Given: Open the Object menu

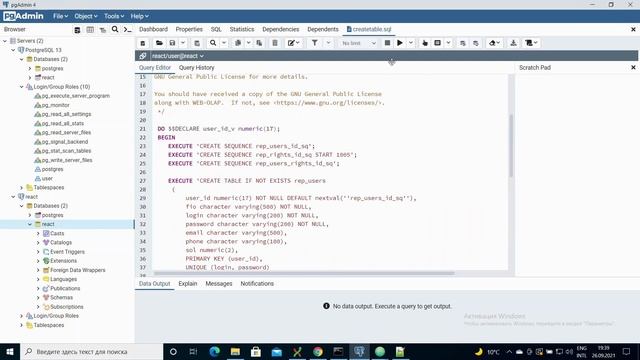Looking at the screenshot, I should tap(86, 16).
